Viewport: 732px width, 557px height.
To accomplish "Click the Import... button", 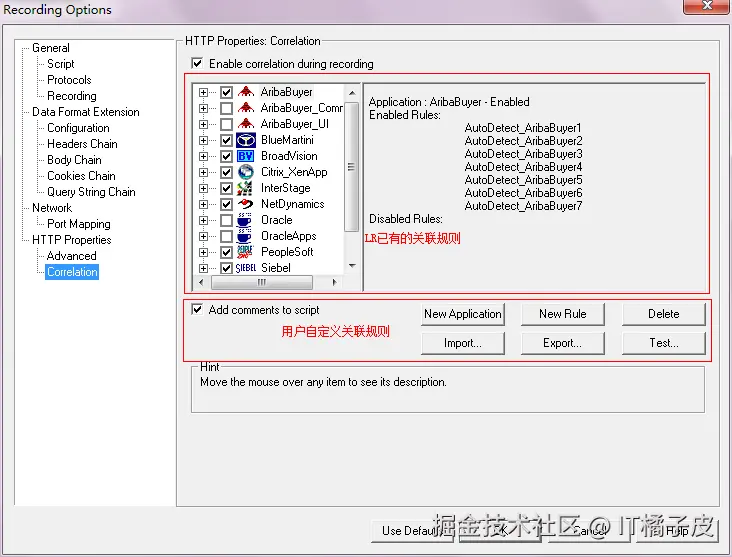I will 463,343.
